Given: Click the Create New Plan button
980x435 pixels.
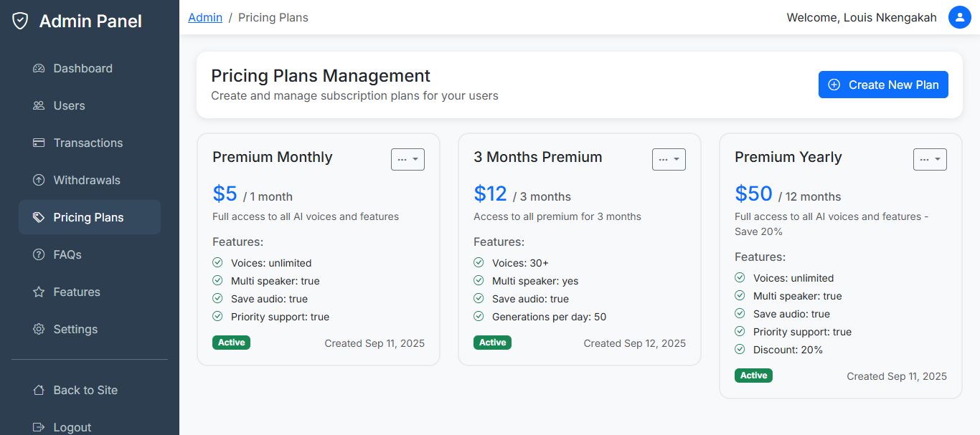Looking at the screenshot, I should point(883,85).
